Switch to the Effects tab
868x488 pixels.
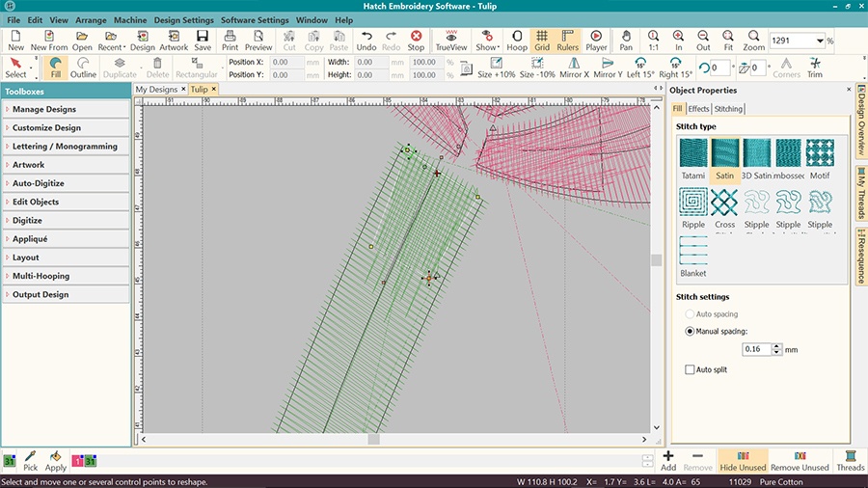click(698, 109)
